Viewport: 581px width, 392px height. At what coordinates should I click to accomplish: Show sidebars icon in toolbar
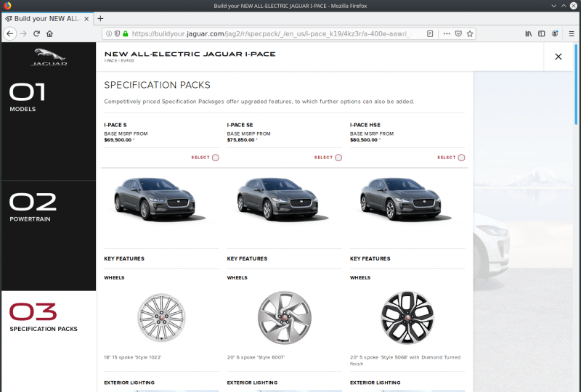[x=541, y=33]
